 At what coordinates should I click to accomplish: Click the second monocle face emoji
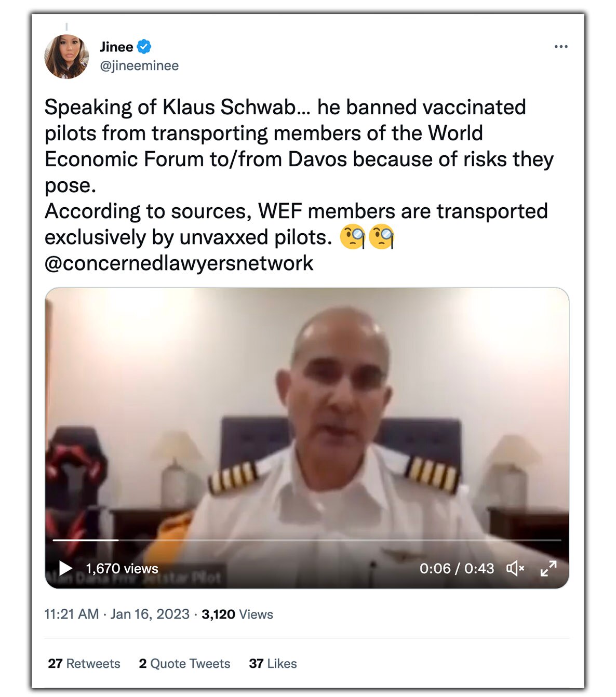381,237
